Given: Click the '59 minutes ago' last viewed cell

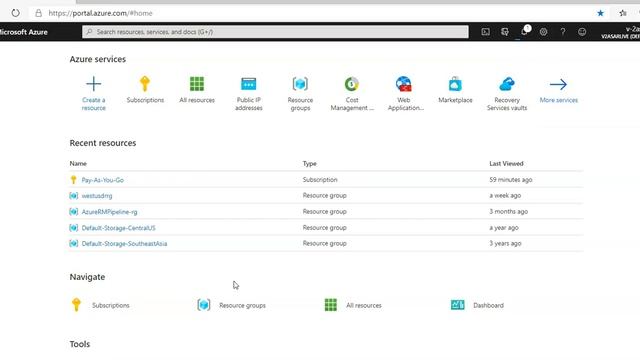Looking at the screenshot, I should (x=511, y=180).
